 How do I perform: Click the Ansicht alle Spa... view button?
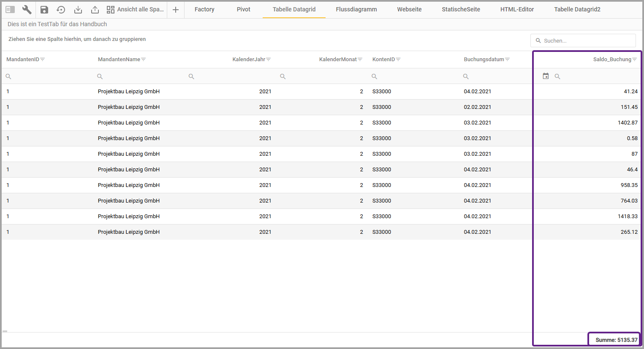tap(135, 9)
